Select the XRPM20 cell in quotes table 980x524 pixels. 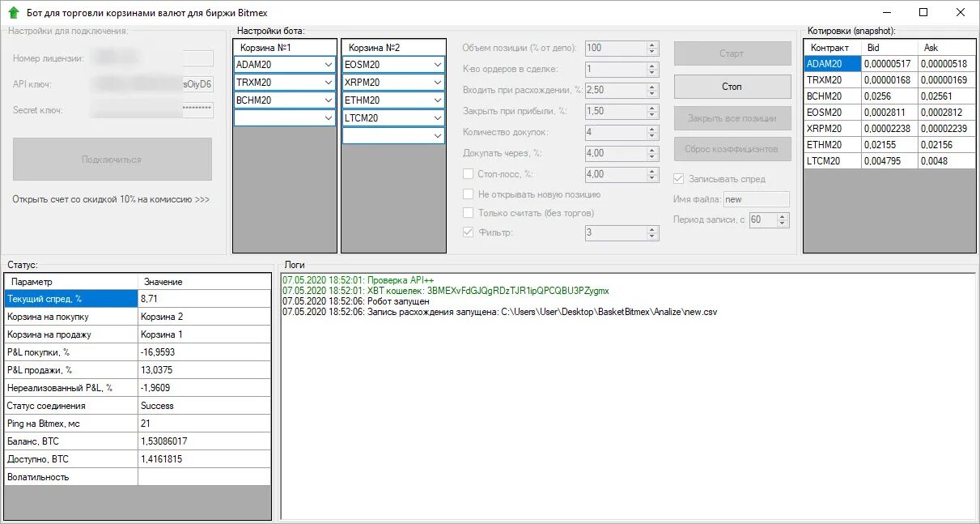[833, 129]
